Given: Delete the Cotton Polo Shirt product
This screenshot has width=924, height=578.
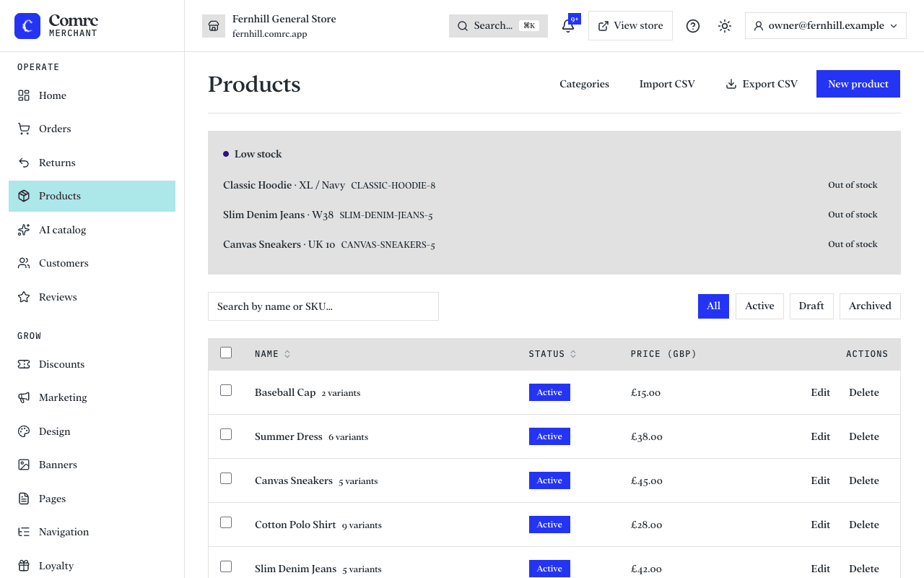Looking at the screenshot, I should [x=864, y=525].
